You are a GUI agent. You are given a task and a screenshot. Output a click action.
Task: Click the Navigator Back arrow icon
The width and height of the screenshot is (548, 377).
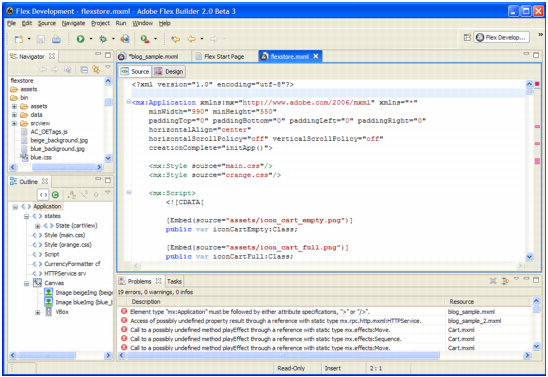43,70
